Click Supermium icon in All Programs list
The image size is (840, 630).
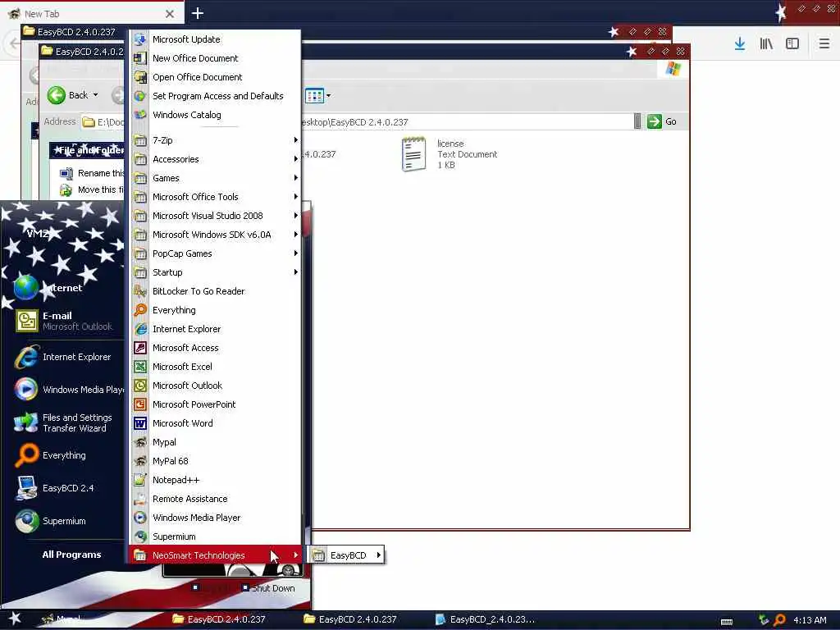(139, 536)
